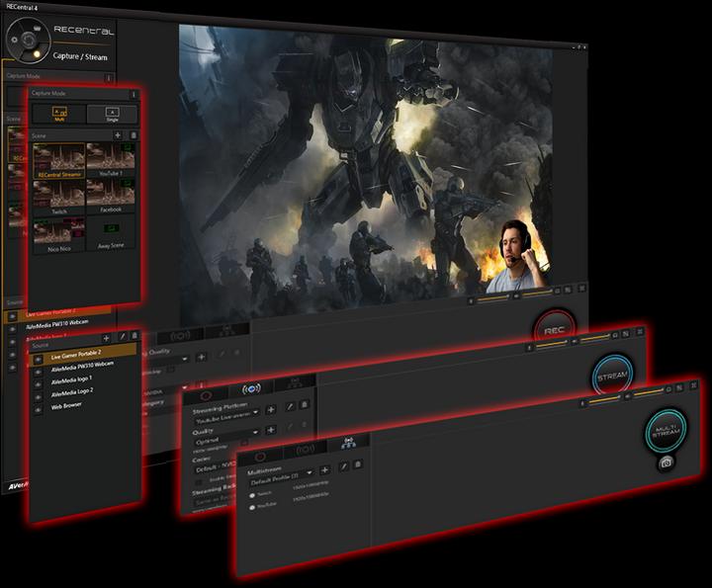712x588 pixels.
Task: Toggle fullscreen icon under main preview
Action: pyautogui.click(x=582, y=289)
